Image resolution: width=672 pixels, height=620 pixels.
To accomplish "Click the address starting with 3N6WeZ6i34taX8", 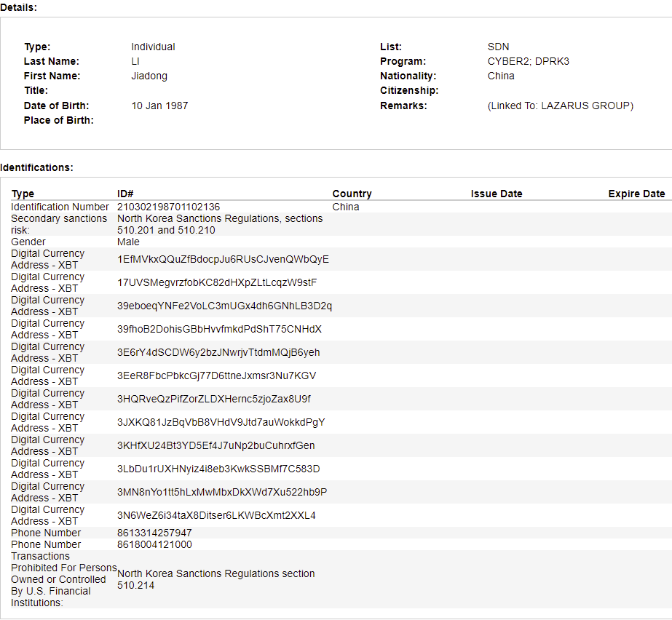I will (216, 515).
